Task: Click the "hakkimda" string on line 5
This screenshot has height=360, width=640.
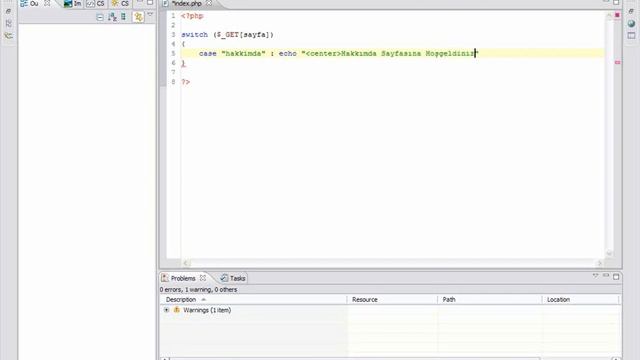Action: [243, 53]
